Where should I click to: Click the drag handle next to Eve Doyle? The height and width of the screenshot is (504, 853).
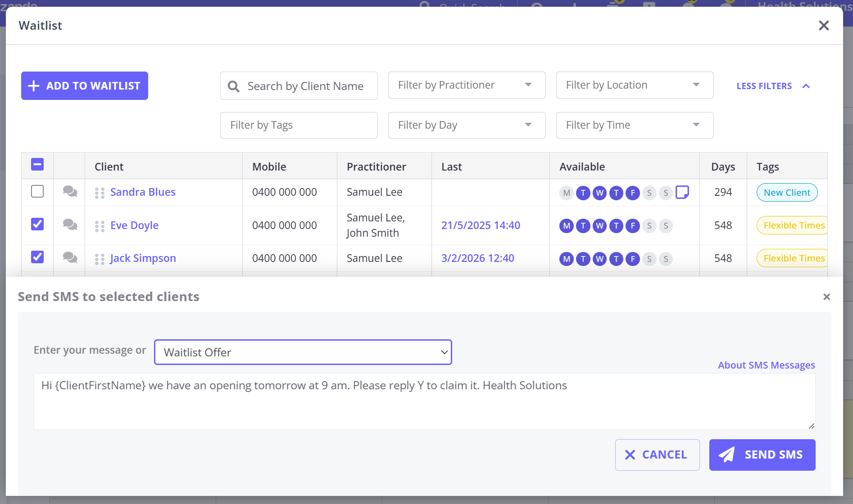[100, 226]
